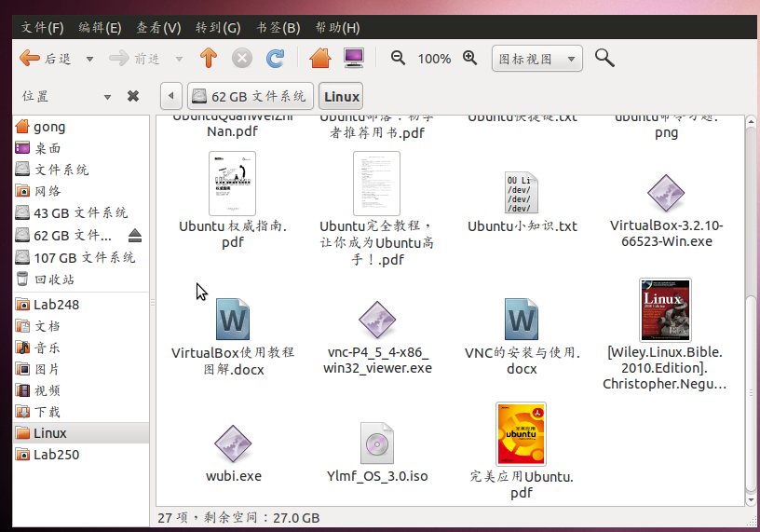Open the 编辑(E) menu
The image size is (760, 532).
[x=100, y=28]
